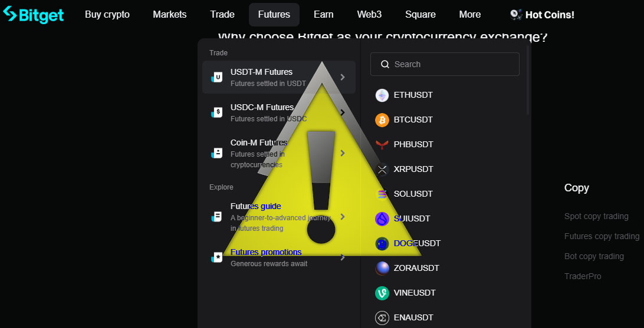Expand the Futures promotions chevron

(343, 257)
